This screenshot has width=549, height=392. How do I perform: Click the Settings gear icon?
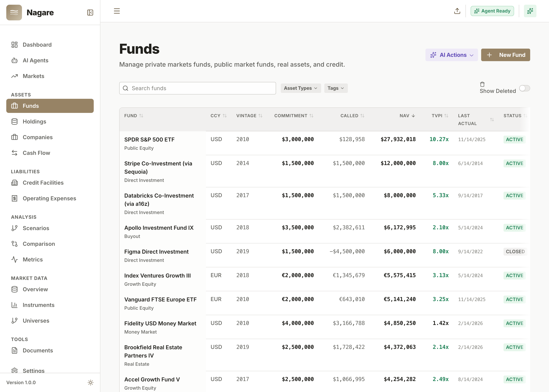[15, 370]
